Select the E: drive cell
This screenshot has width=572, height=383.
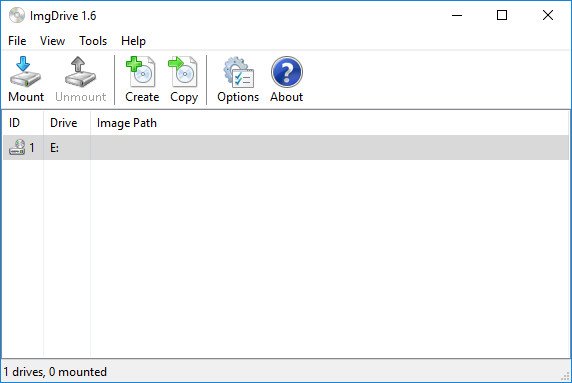[67, 148]
